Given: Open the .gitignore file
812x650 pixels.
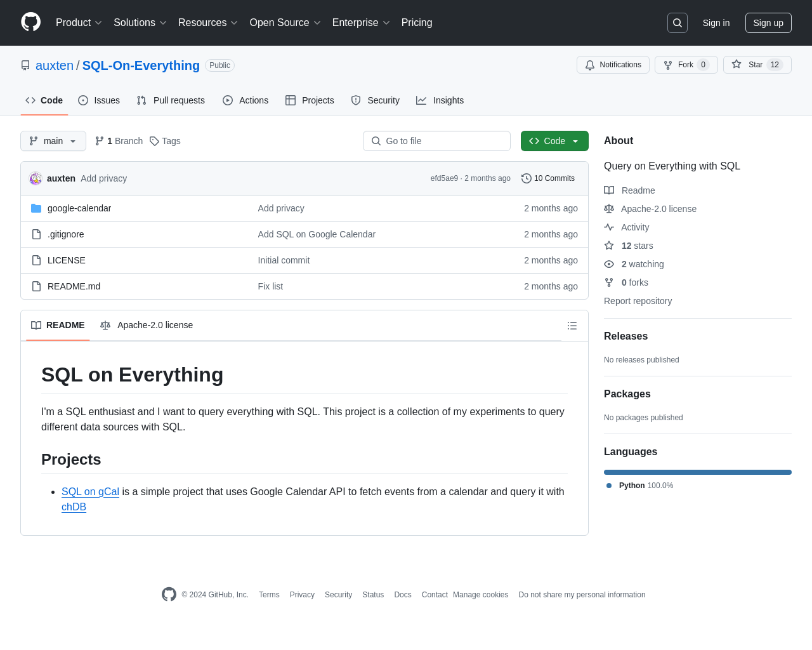Looking at the screenshot, I should 66,234.
